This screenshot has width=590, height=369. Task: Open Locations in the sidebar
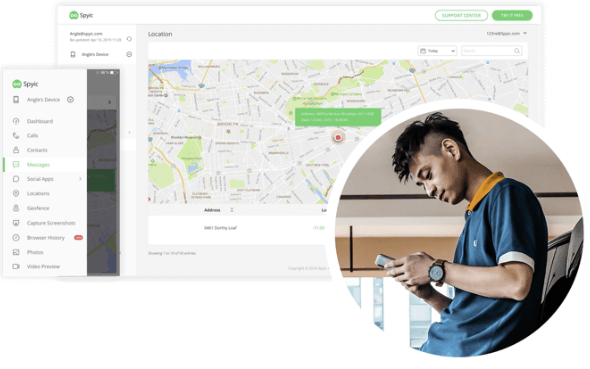pyautogui.click(x=38, y=194)
